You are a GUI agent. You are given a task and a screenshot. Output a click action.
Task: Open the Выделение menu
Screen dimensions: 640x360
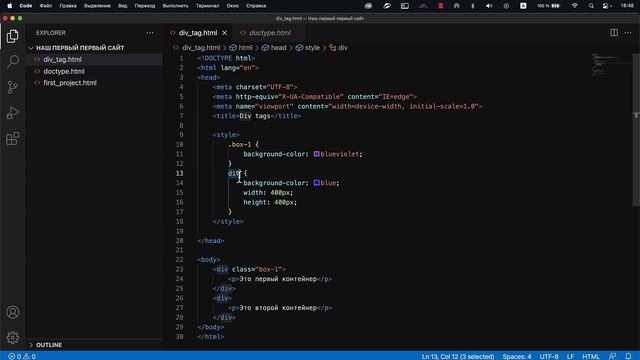(97, 6)
